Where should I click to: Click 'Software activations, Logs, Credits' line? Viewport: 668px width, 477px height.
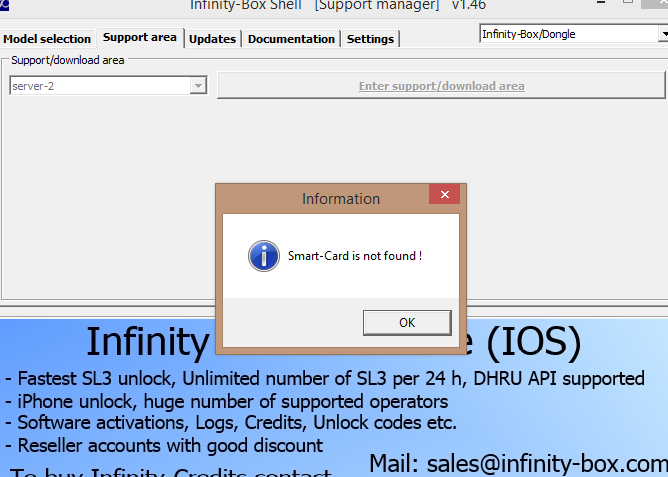[230, 422]
